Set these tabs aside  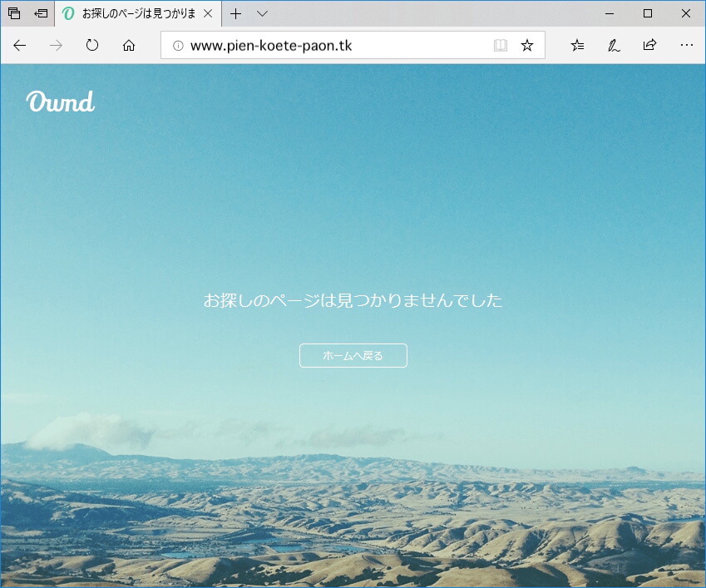pyautogui.click(x=41, y=13)
